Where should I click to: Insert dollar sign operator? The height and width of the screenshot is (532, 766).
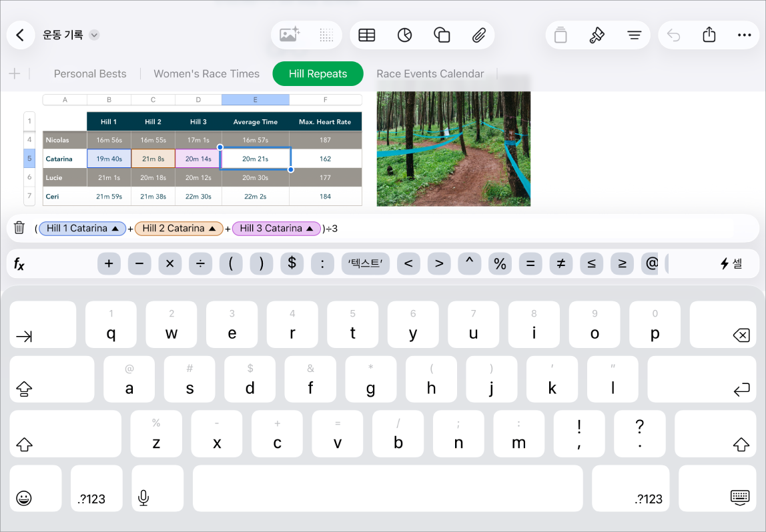pos(292,263)
